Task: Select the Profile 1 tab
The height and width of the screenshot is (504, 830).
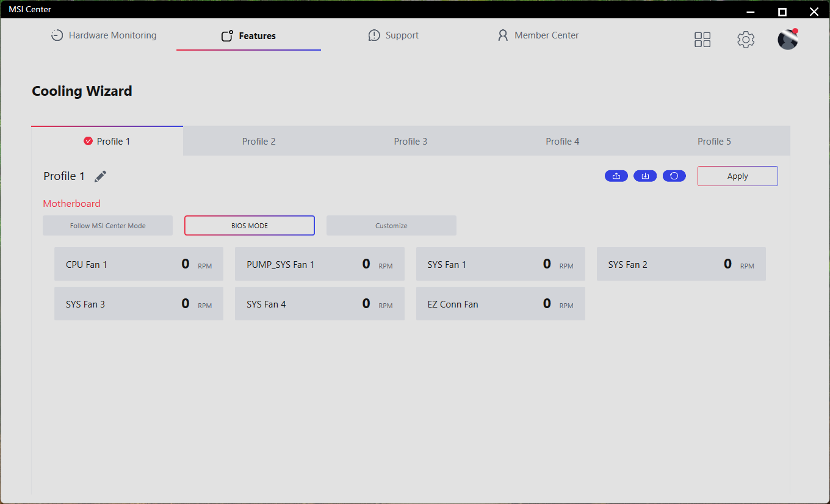Action: coord(107,141)
